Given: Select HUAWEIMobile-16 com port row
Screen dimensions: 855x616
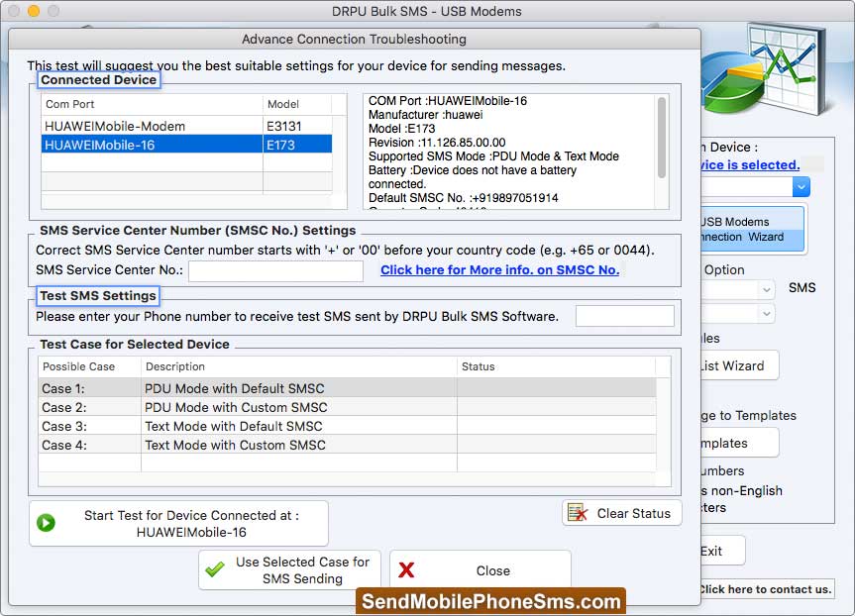Looking at the screenshot, I should pyautogui.click(x=186, y=145).
